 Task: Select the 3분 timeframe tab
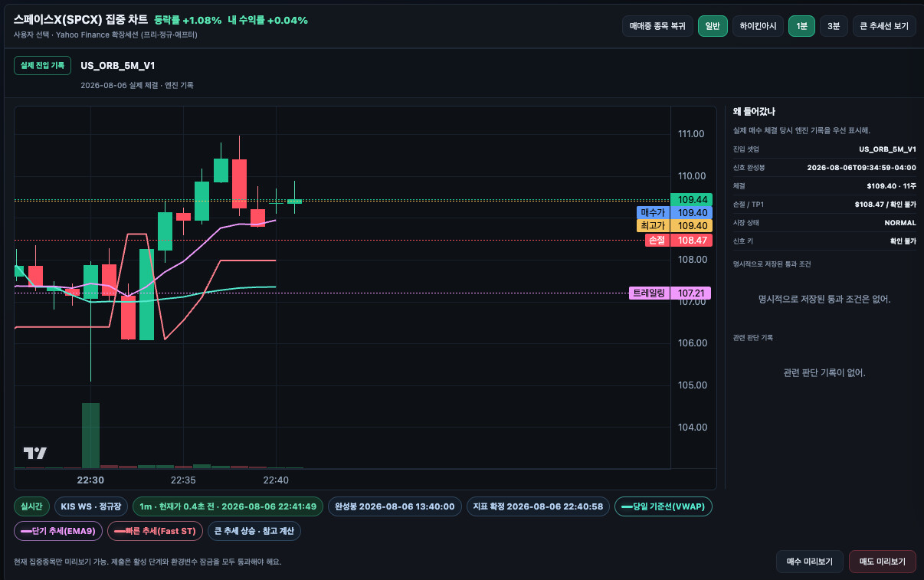834,26
